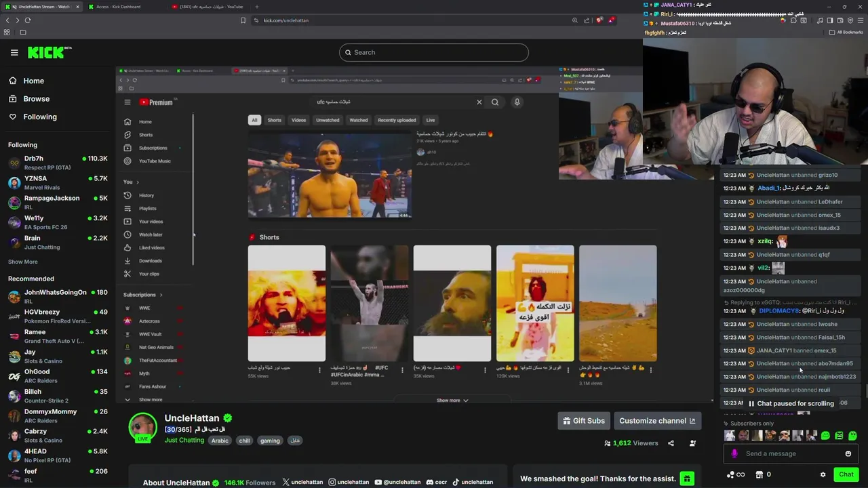Switch to the YouTube browser tab
Image resolution: width=868 pixels, height=488 pixels.
210,7
